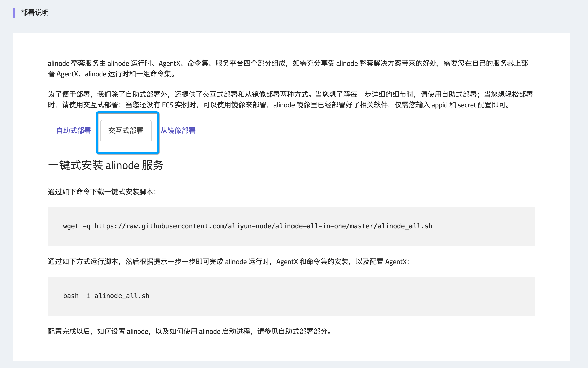
Task: Click the line 通过如下命令下载一键式安装脚本
Action: click(x=102, y=192)
